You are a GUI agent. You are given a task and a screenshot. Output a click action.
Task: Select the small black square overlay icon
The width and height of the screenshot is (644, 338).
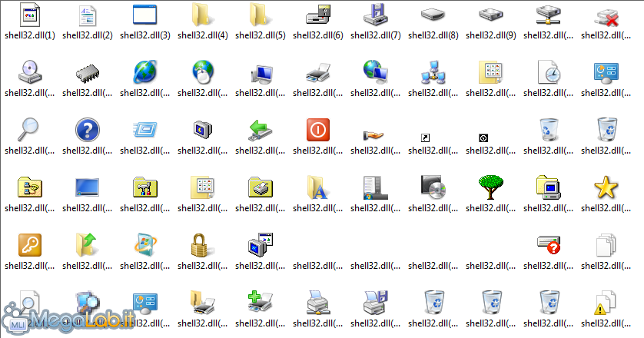pyautogui.click(x=483, y=138)
